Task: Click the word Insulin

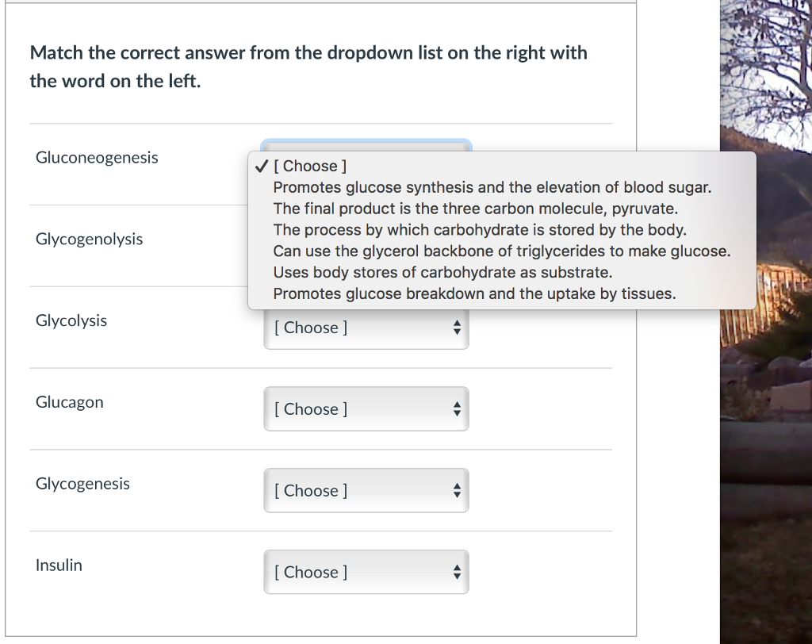Action: click(x=59, y=565)
